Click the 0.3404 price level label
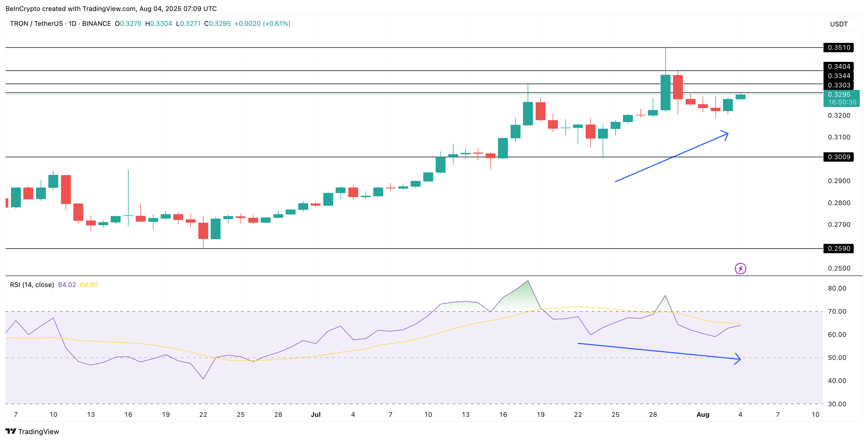Viewport: 868px width, 441px height. point(839,66)
